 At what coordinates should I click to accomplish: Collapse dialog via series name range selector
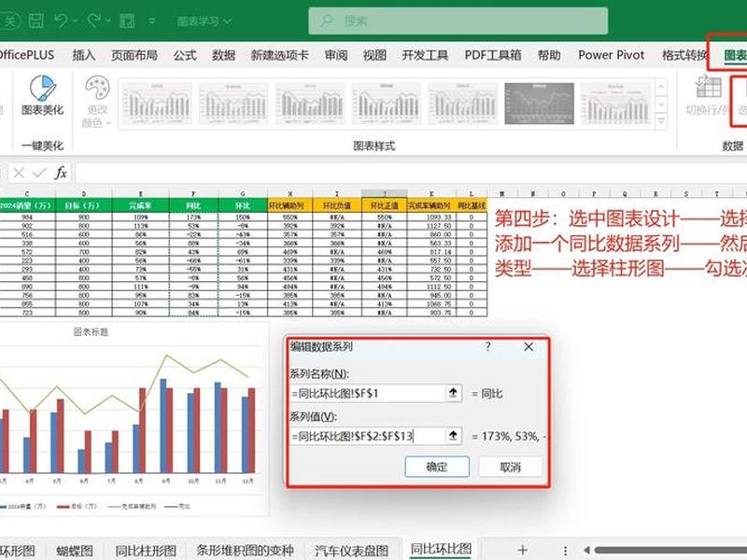click(454, 393)
